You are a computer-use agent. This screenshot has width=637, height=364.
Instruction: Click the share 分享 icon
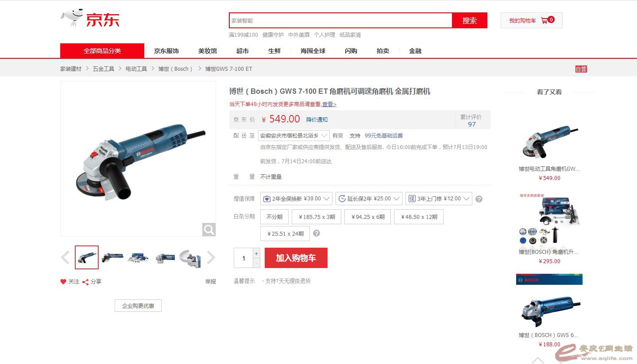tap(85, 282)
